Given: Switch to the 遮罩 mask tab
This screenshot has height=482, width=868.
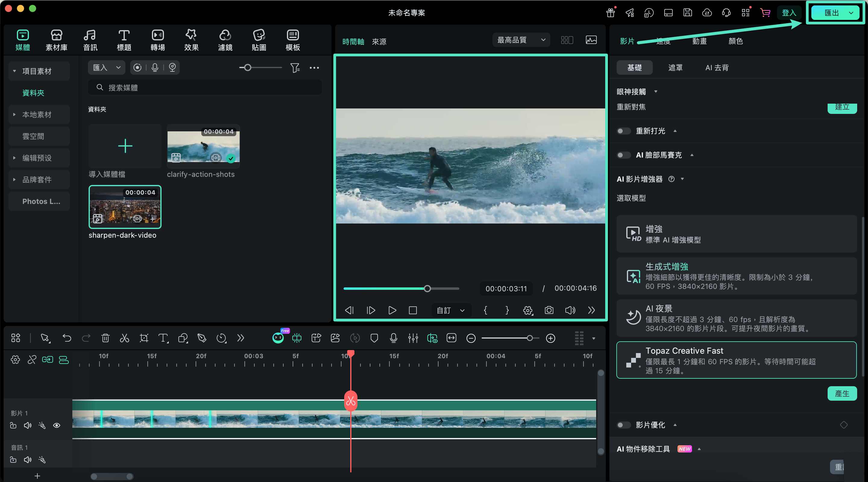Looking at the screenshot, I should pos(675,67).
